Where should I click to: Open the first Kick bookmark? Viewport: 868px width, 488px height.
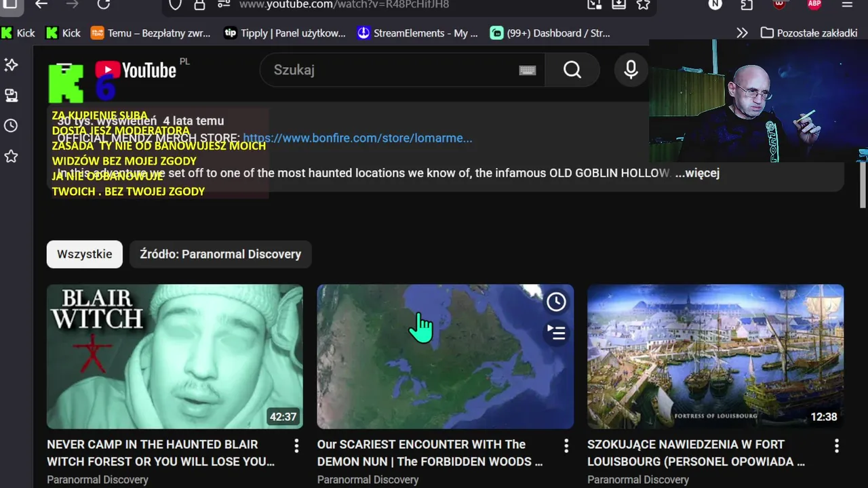18,33
